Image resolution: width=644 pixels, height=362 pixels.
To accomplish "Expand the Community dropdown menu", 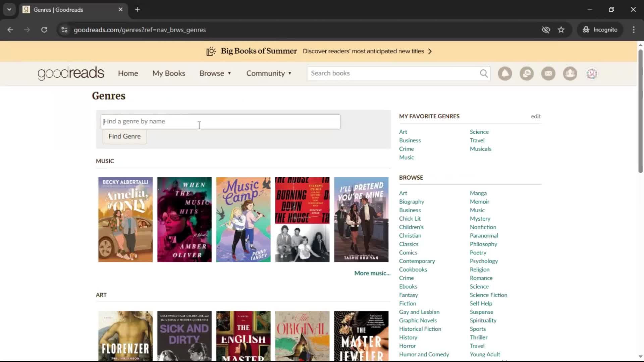I will pyautogui.click(x=269, y=73).
